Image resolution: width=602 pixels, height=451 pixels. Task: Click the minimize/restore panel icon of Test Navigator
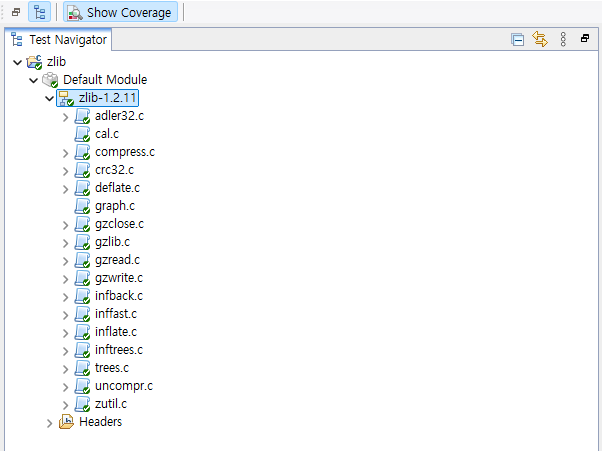pos(585,38)
